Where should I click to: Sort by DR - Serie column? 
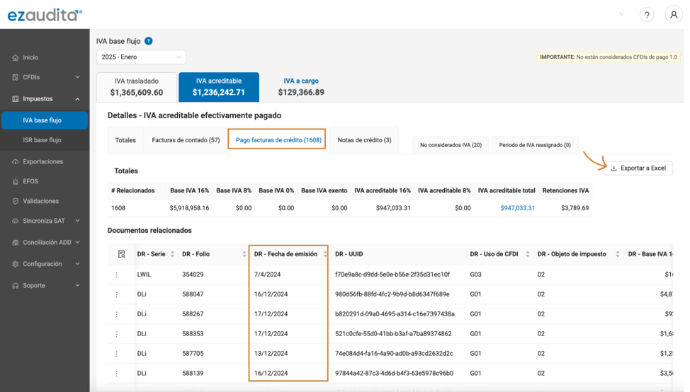pos(172,254)
